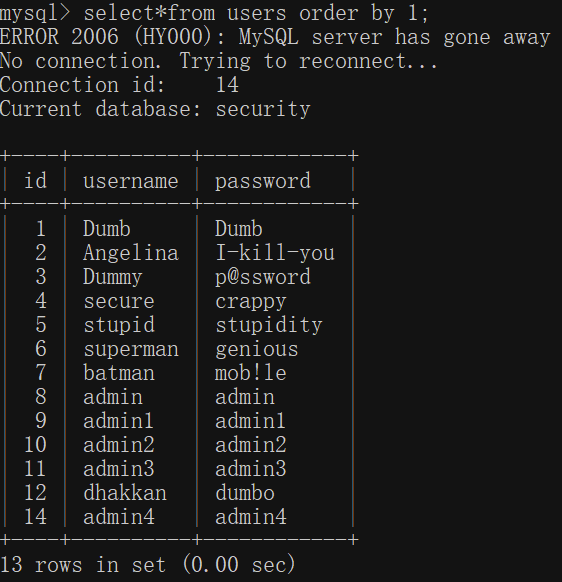
Task: Click the 'select*from users order by 1;' command
Action: pyautogui.click(x=256, y=13)
